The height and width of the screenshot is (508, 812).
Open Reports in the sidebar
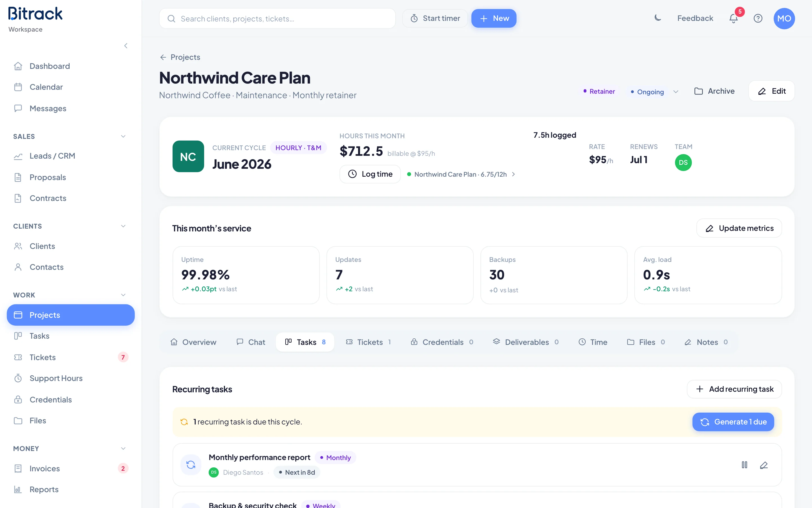(70, 490)
